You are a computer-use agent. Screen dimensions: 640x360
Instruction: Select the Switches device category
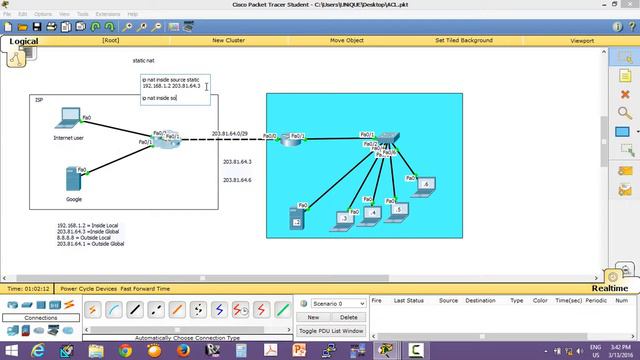click(27, 305)
